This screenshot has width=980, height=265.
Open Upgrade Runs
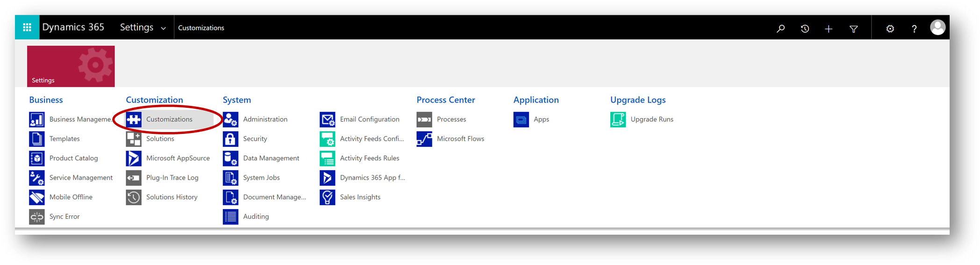[651, 119]
